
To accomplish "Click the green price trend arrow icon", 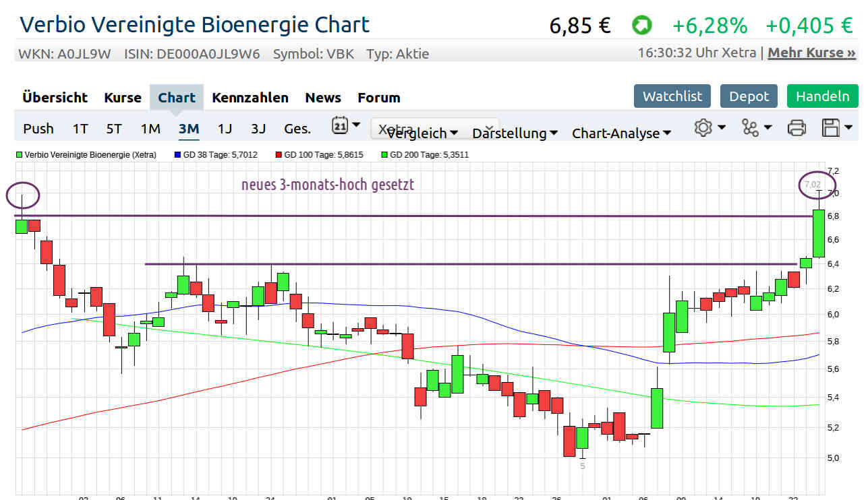I will click(x=642, y=26).
